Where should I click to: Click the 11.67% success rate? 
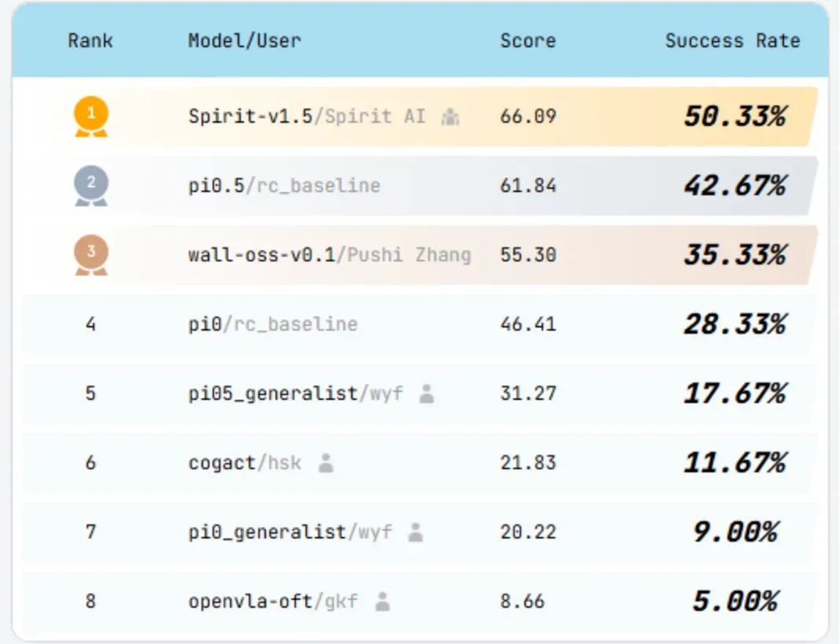735,463
